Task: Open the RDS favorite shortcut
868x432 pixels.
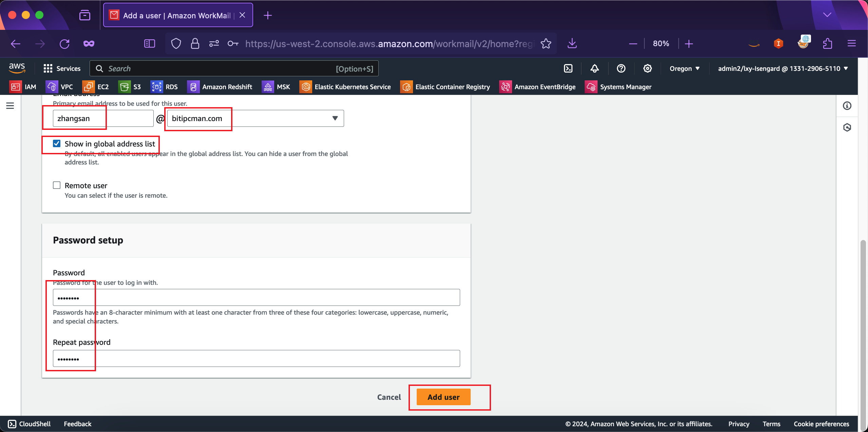Action: [164, 87]
